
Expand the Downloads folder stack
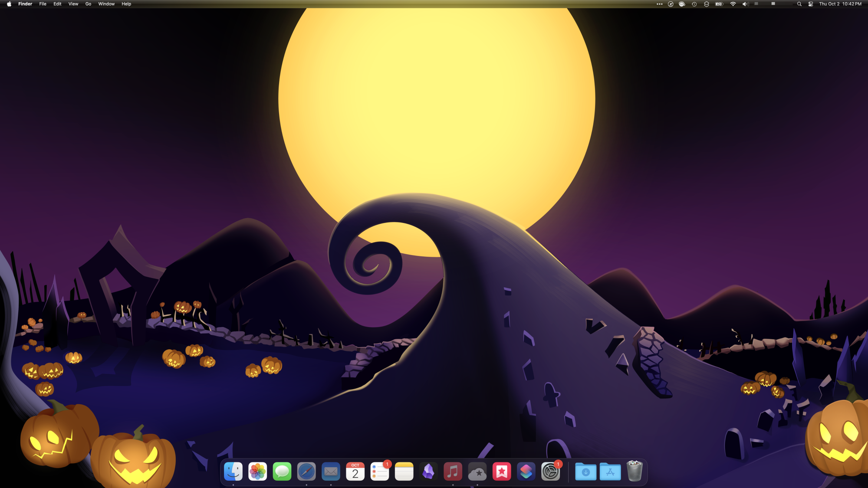[585, 472]
